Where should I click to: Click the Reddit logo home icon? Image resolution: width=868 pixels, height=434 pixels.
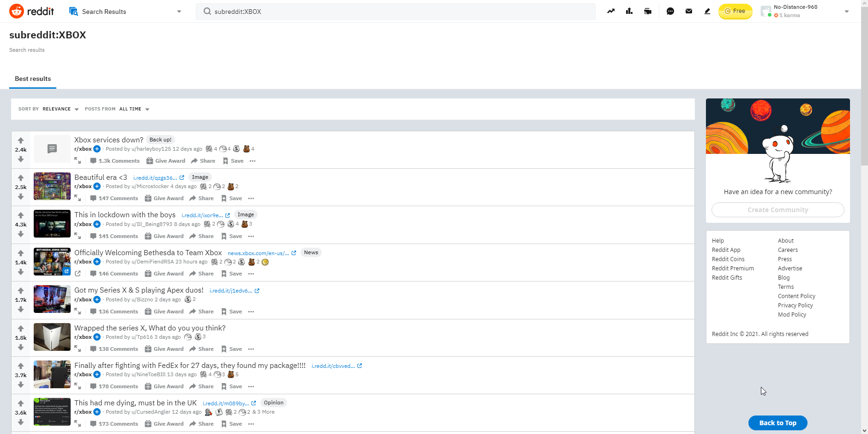coord(17,11)
